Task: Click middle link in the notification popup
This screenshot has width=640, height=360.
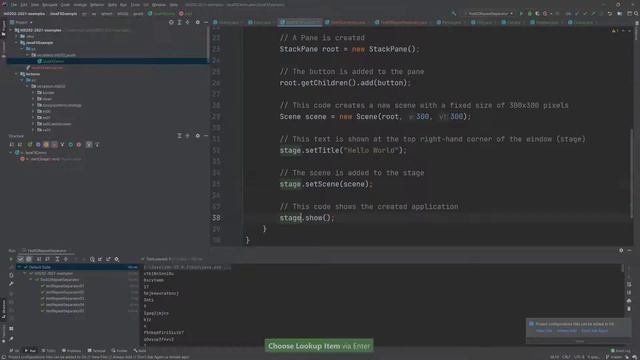Action: 567,331
